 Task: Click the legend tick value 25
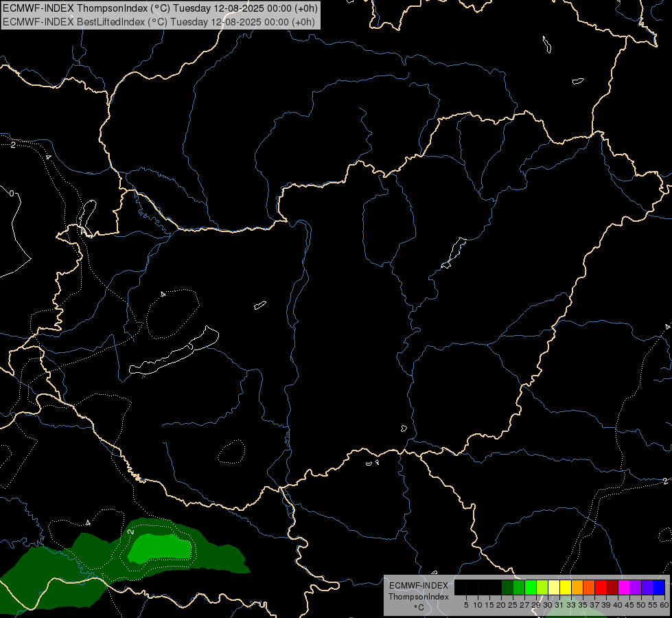click(513, 605)
